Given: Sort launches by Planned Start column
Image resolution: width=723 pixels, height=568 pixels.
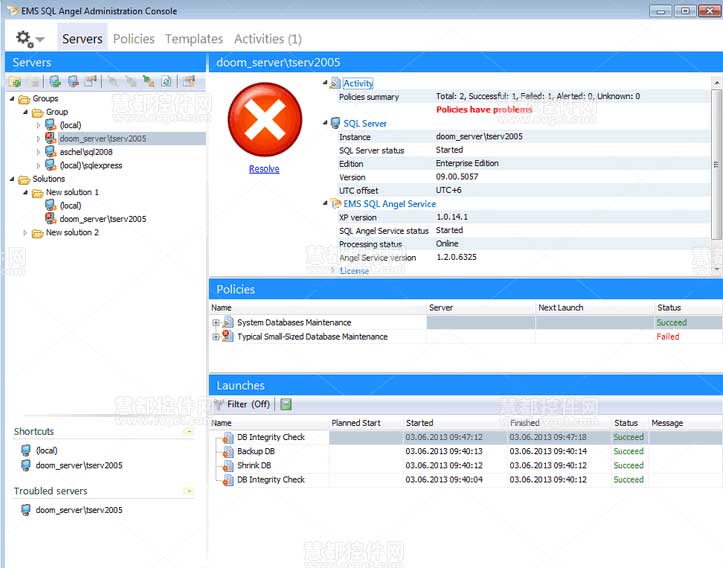Looking at the screenshot, I should [x=356, y=423].
